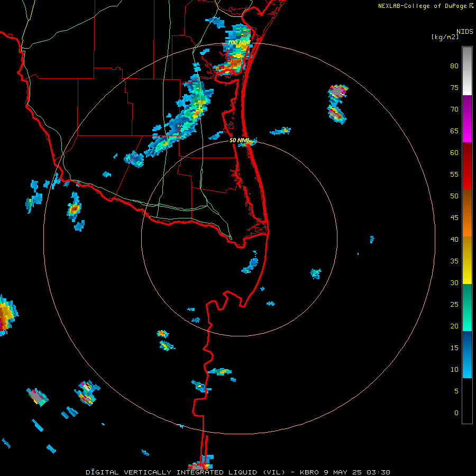The height and width of the screenshot is (476, 476).
Task: Click the red segment of the color scale
Action: coord(467,166)
